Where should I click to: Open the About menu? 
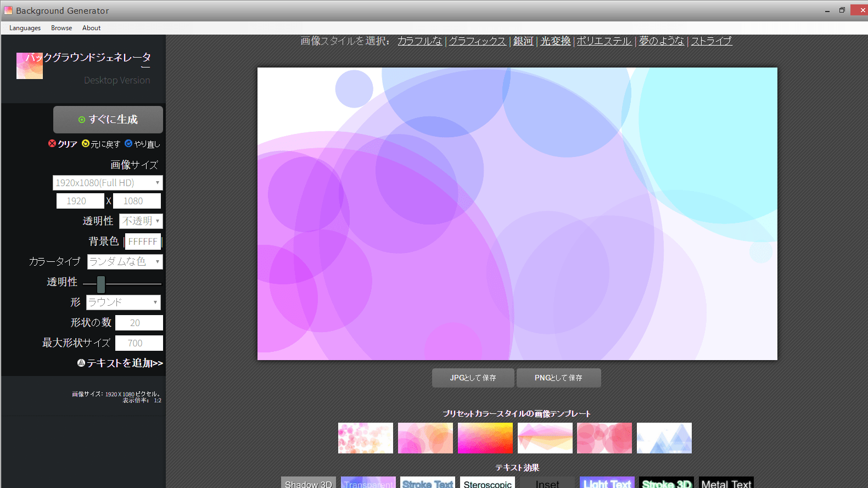point(91,28)
